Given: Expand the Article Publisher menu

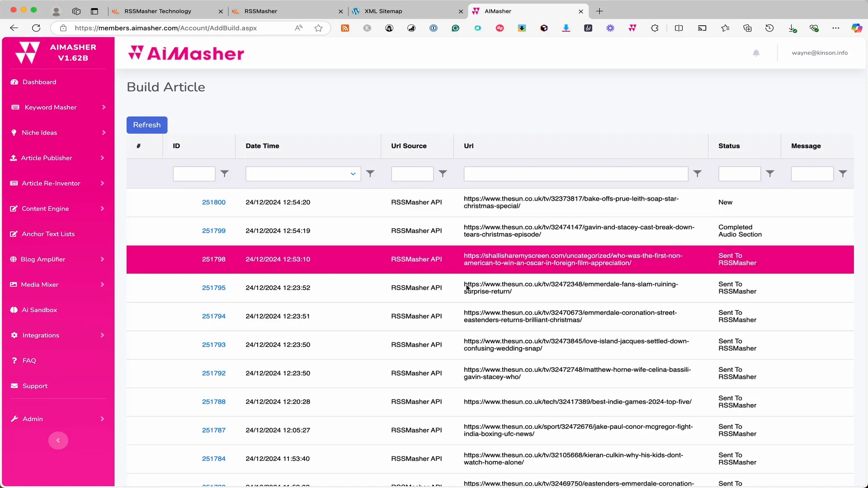Looking at the screenshot, I should coord(58,158).
